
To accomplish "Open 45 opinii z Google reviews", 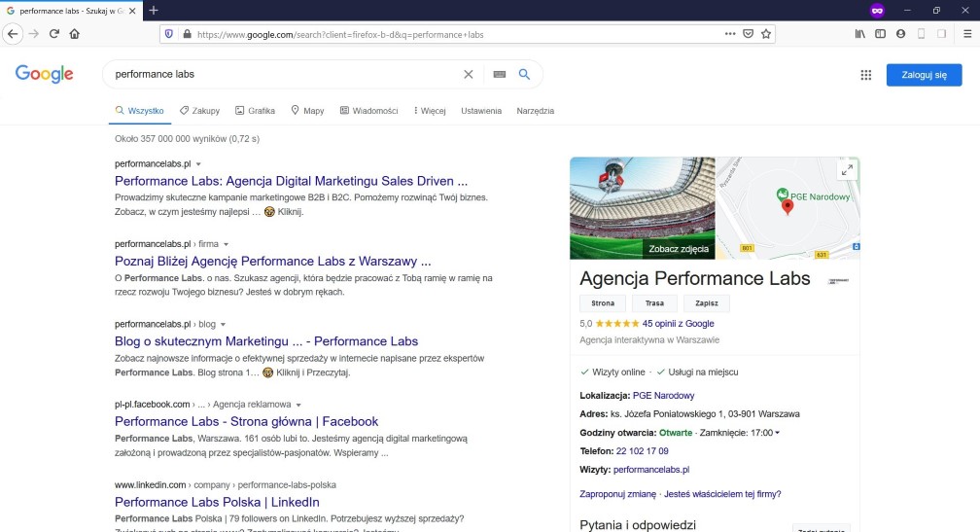I will (679, 324).
